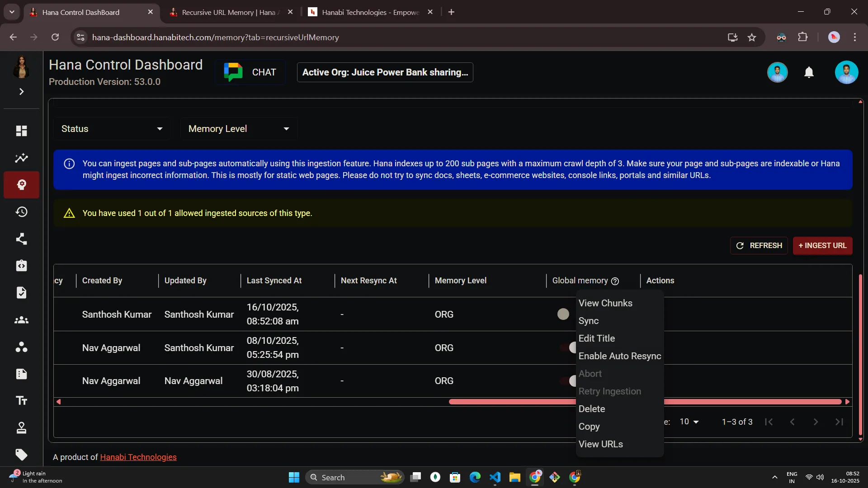Open the Hanabi Technologies footer link

pyautogui.click(x=138, y=457)
